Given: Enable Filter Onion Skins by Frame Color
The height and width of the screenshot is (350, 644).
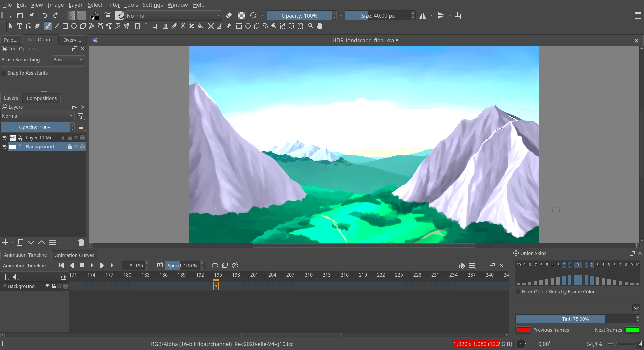Looking at the screenshot, I should pyautogui.click(x=518, y=292).
